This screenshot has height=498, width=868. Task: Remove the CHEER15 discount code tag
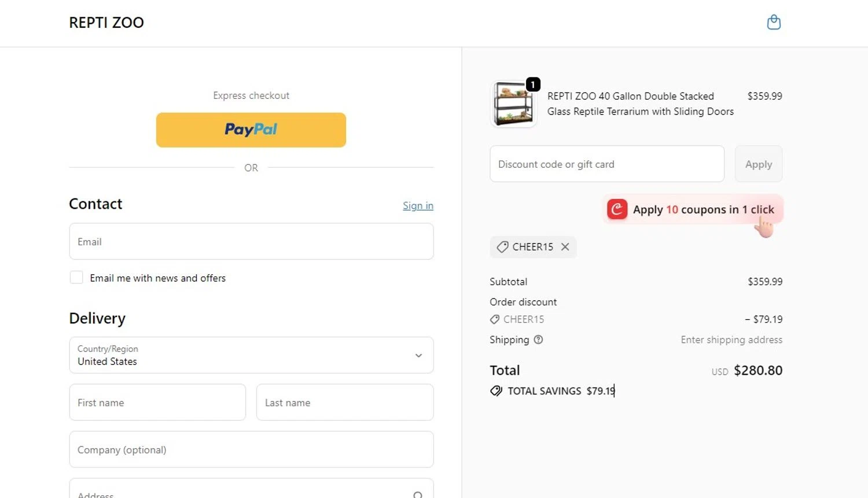tap(565, 247)
